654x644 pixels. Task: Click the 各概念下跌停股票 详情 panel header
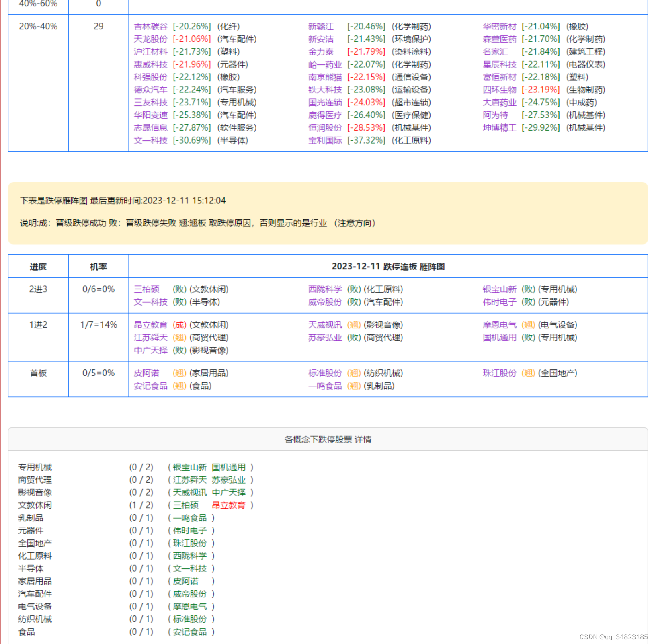[328, 439]
